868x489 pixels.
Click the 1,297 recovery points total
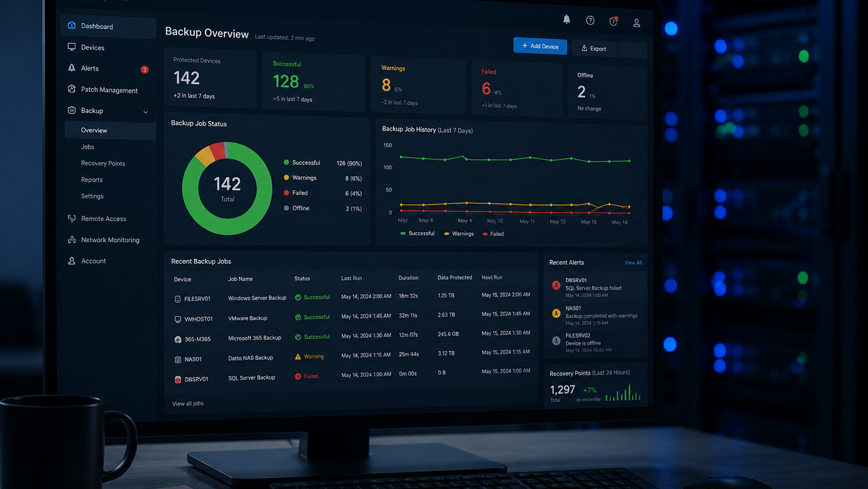[562, 390]
